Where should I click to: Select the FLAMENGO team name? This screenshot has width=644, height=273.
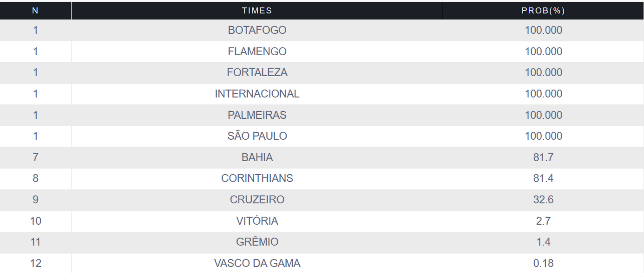[257, 52]
